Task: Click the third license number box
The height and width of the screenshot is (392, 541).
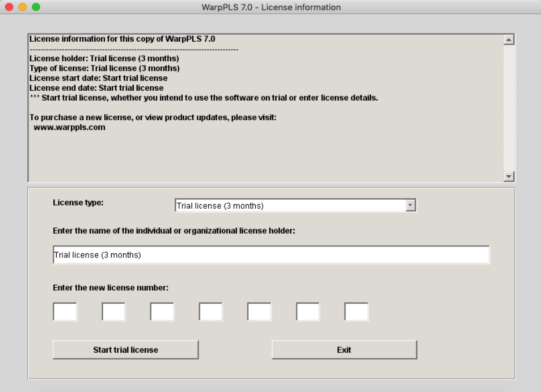Action: (162, 312)
